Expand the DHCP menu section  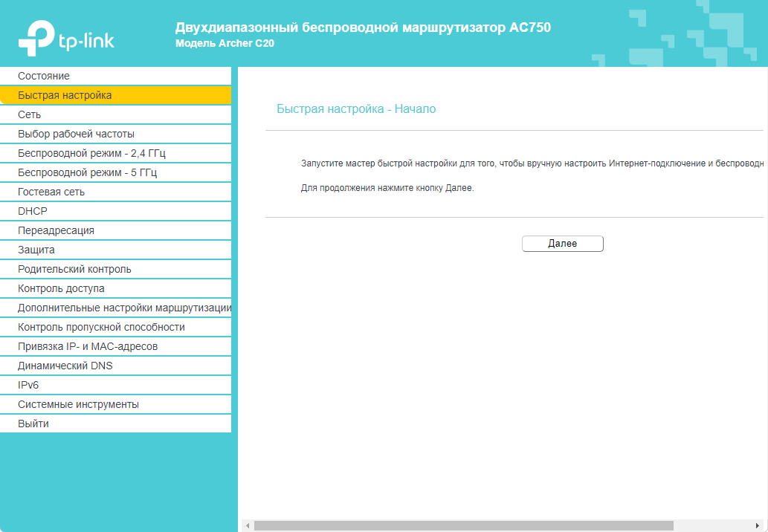pyautogui.click(x=33, y=211)
